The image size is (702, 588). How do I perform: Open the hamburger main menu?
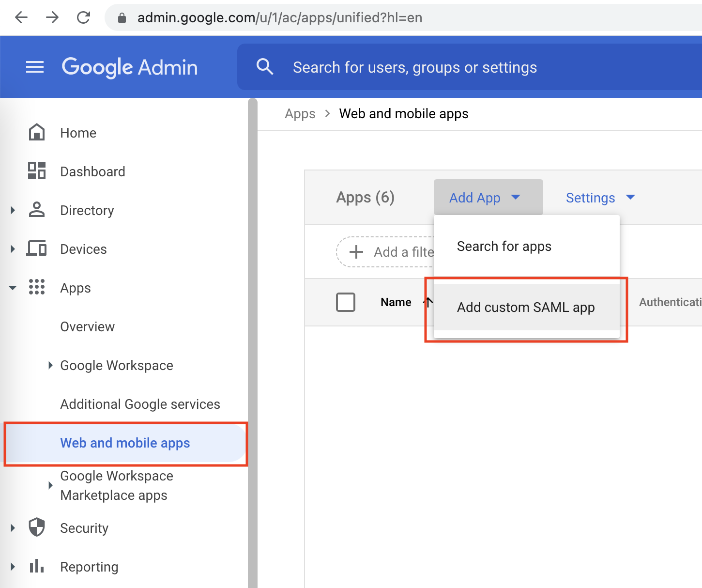35,67
